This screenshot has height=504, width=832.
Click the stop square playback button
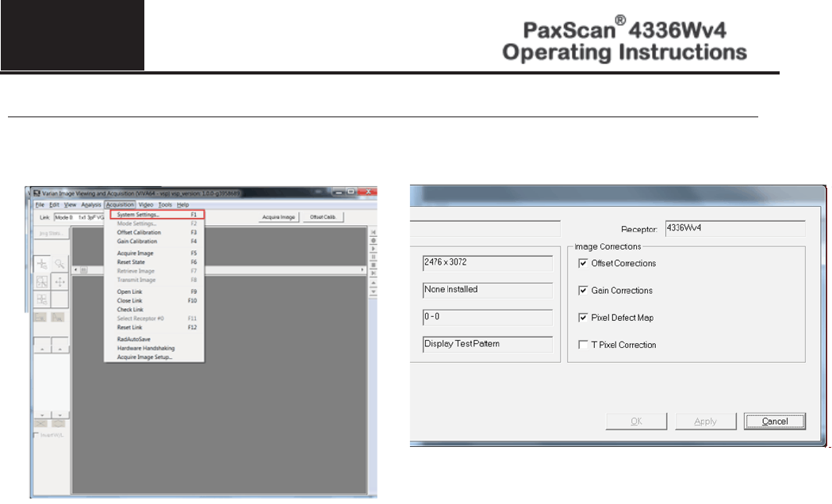tap(374, 265)
